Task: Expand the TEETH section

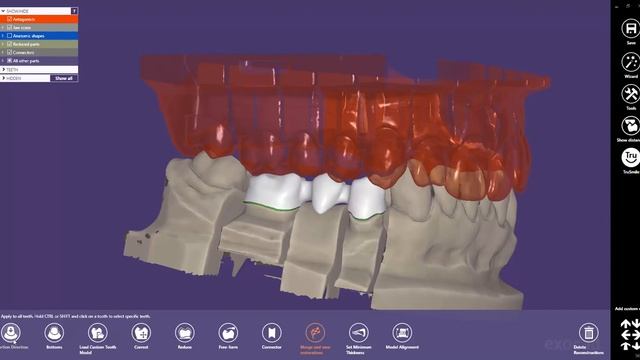Action: (x=4, y=70)
